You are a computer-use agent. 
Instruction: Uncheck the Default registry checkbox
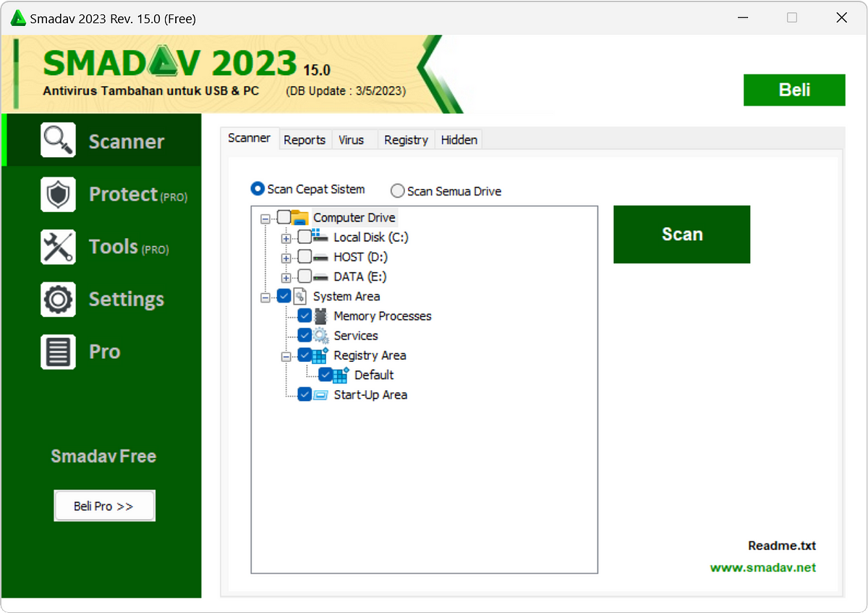[325, 374]
